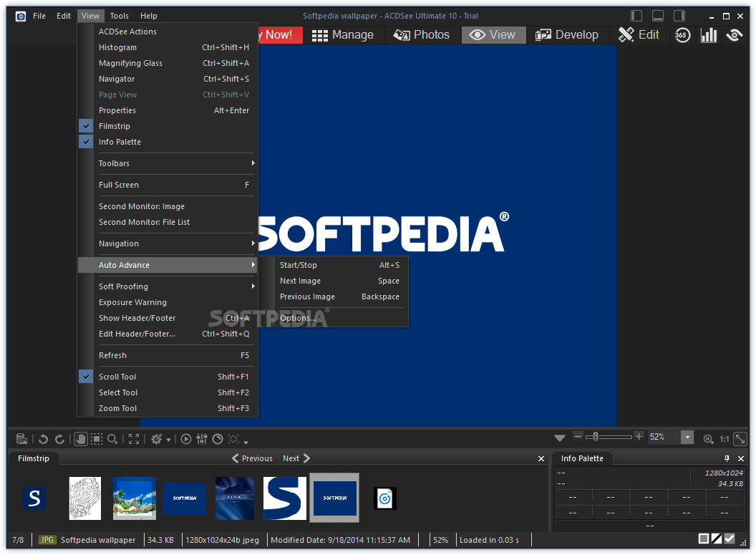Click Previous in the Filmstrip
This screenshot has height=555, width=756.
click(x=252, y=458)
